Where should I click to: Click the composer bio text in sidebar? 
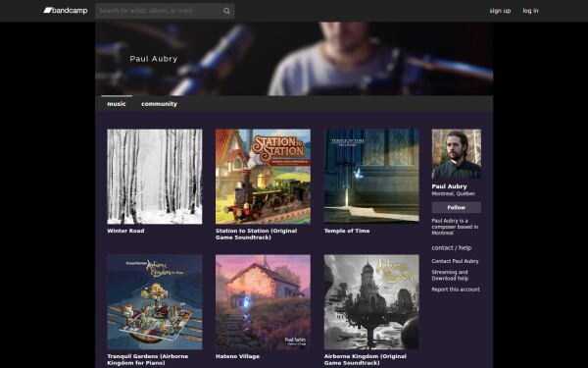[455, 227]
